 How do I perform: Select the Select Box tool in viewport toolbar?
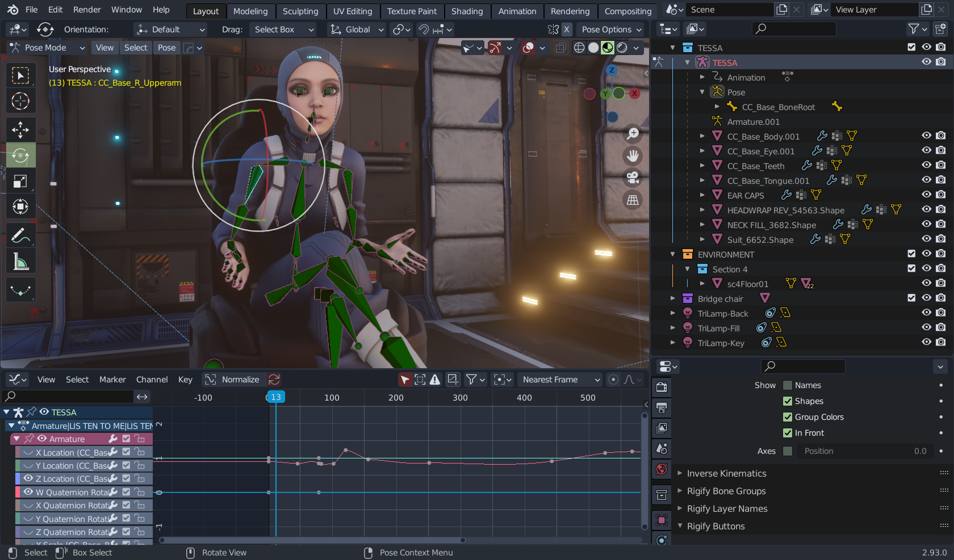(x=20, y=75)
